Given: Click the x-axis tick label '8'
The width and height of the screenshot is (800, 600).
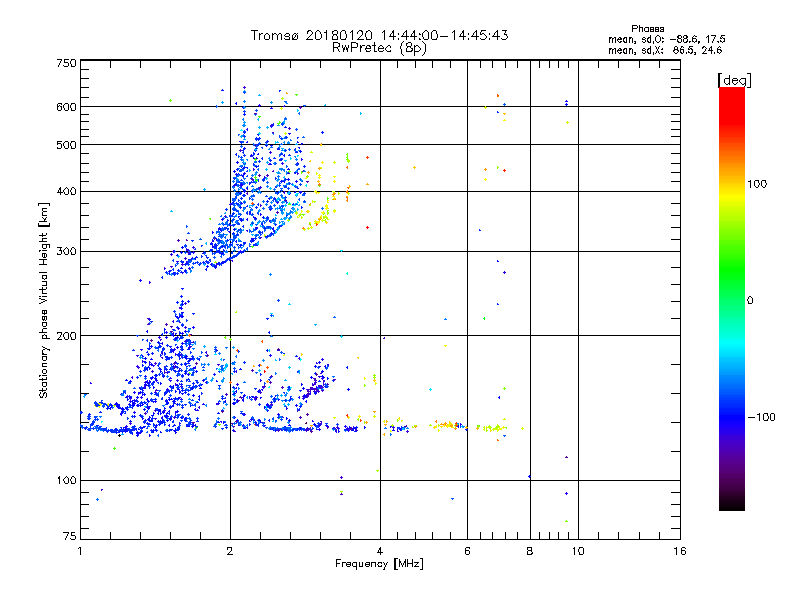Looking at the screenshot, I should tap(530, 551).
